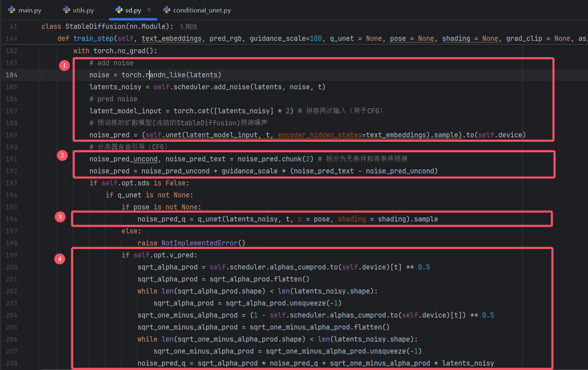
Task: Click the Python icon on the utils.py tab
Action: (x=66, y=10)
